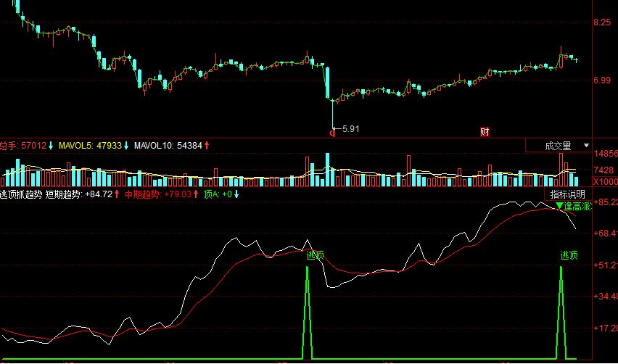Click the green 逢高派 triangle marker

[x=559, y=207]
